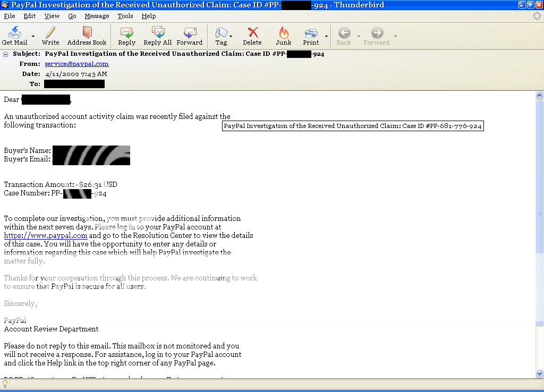Click the lightbulb icon in status bar
Image resolution: width=544 pixels, height=392 pixels.
(5, 384)
